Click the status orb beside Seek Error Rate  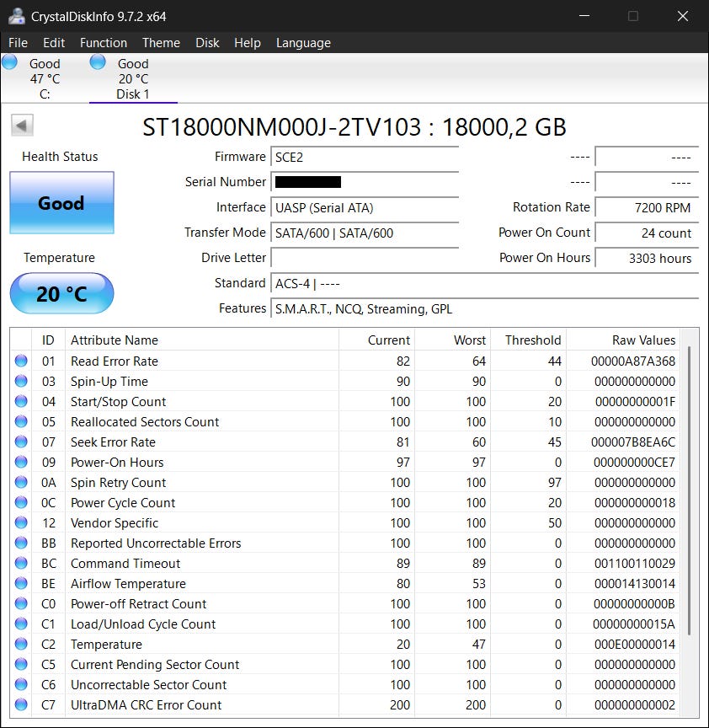click(x=21, y=442)
